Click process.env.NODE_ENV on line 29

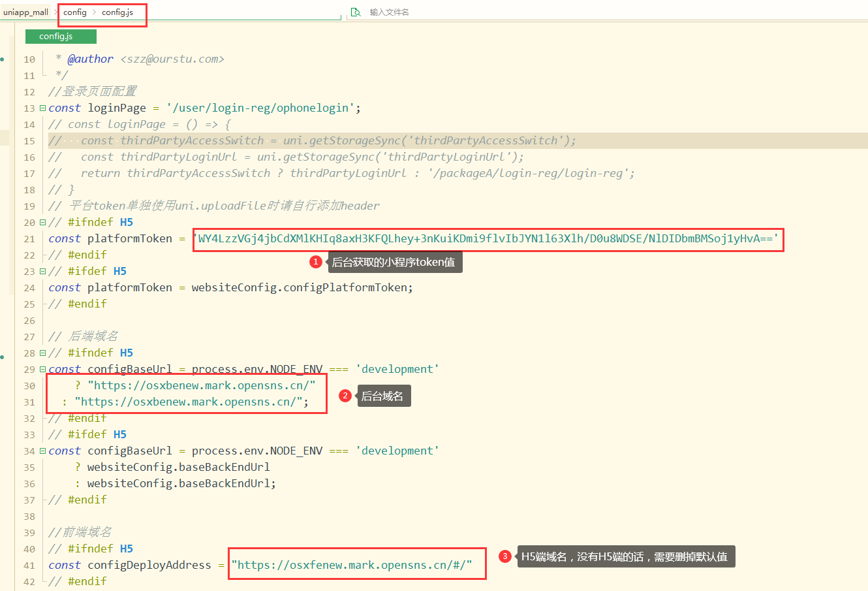pyautogui.click(x=257, y=369)
